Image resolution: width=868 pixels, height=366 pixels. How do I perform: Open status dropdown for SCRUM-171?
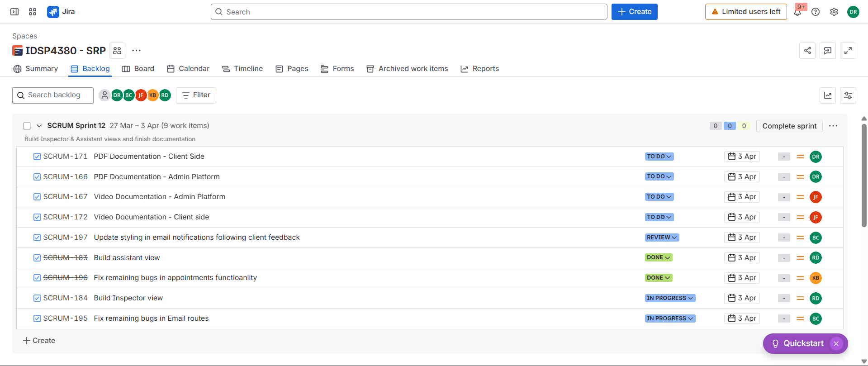(x=659, y=157)
